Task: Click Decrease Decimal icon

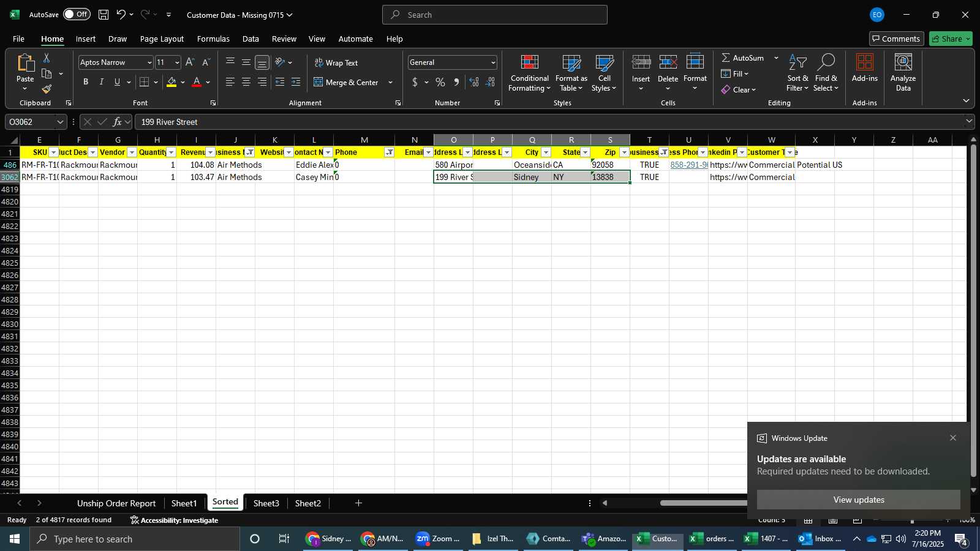Action: [491, 82]
